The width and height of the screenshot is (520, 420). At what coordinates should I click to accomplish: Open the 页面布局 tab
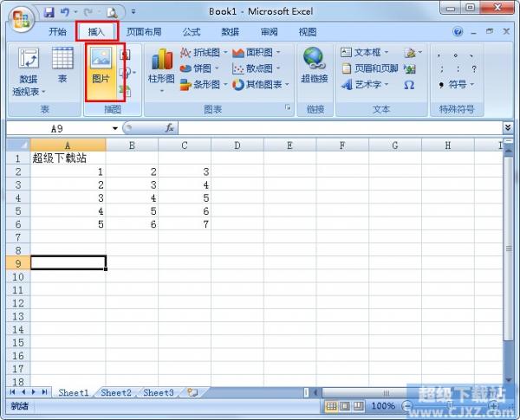(144, 32)
